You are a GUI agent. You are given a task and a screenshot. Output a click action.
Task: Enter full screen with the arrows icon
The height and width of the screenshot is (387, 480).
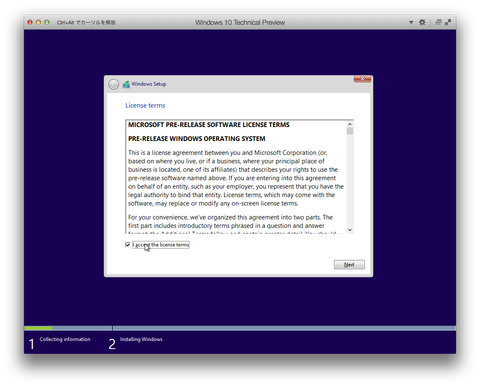[x=448, y=22]
